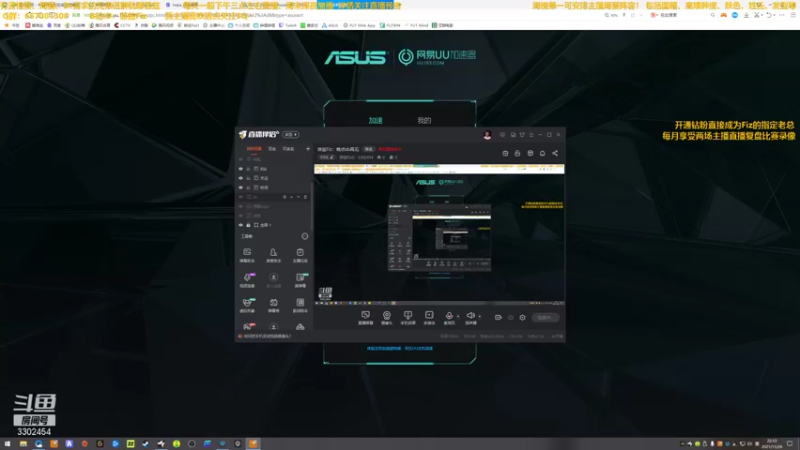
Task: Open the main menu lines icon in title bar
Action: [x=531, y=135]
